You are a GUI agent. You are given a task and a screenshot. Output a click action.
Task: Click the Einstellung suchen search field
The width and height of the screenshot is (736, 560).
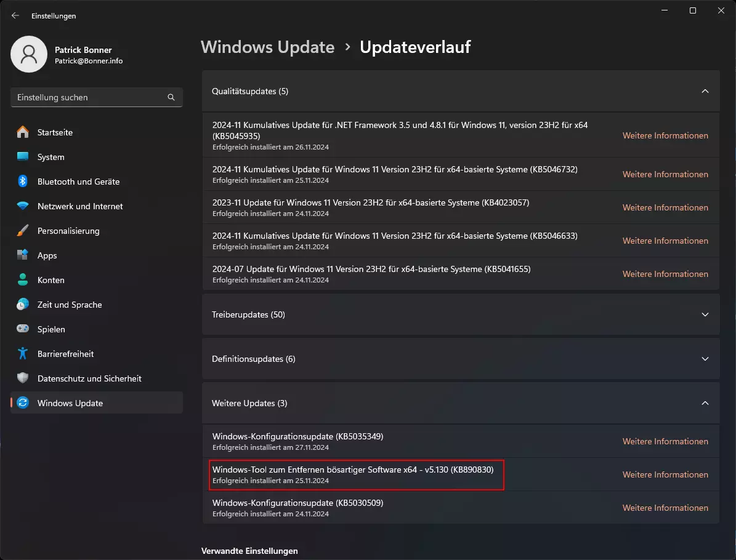click(x=97, y=97)
